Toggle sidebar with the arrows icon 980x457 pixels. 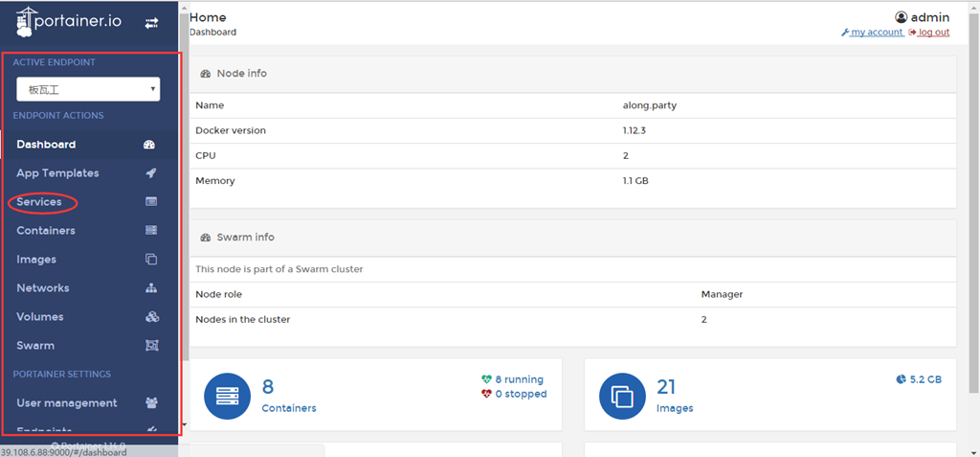(151, 23)
